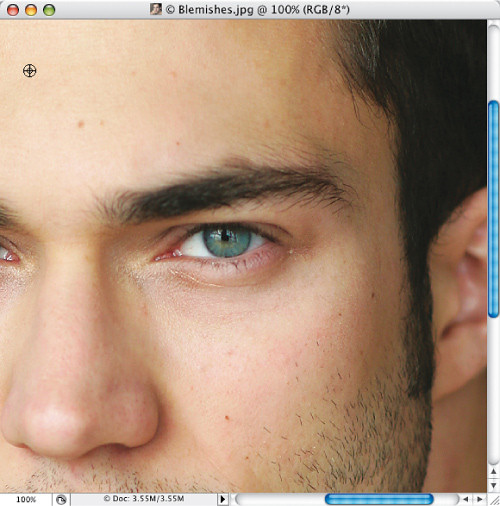The image size is (500, 506).
Task: Close the Blemishes.jpg document window
Action: [x=13, y=10]
